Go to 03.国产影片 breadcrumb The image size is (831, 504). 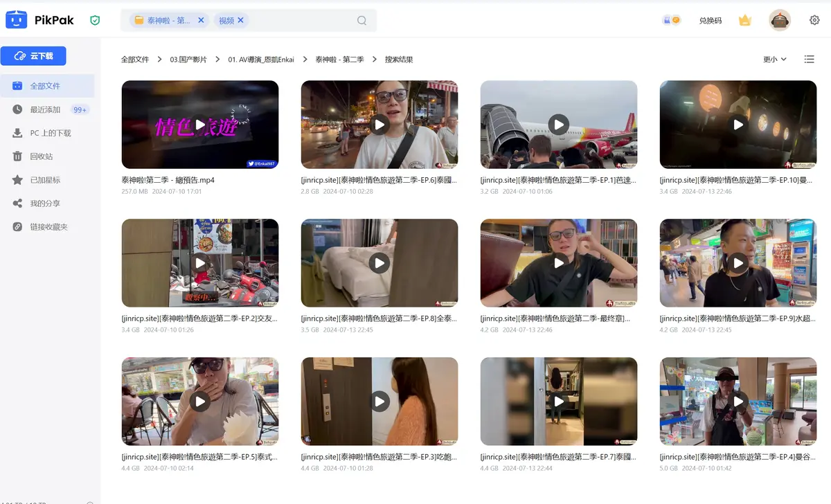click(188, 60)
